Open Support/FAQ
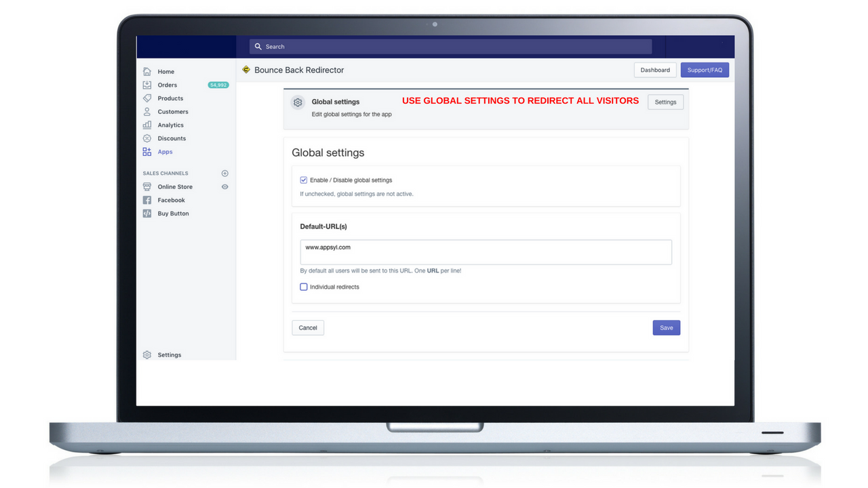This screenshot has width=868, height=488. 705,70
